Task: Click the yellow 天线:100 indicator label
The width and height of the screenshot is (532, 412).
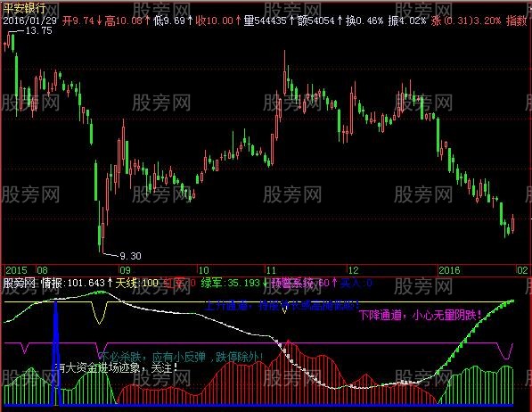Action: coord(137,283)
